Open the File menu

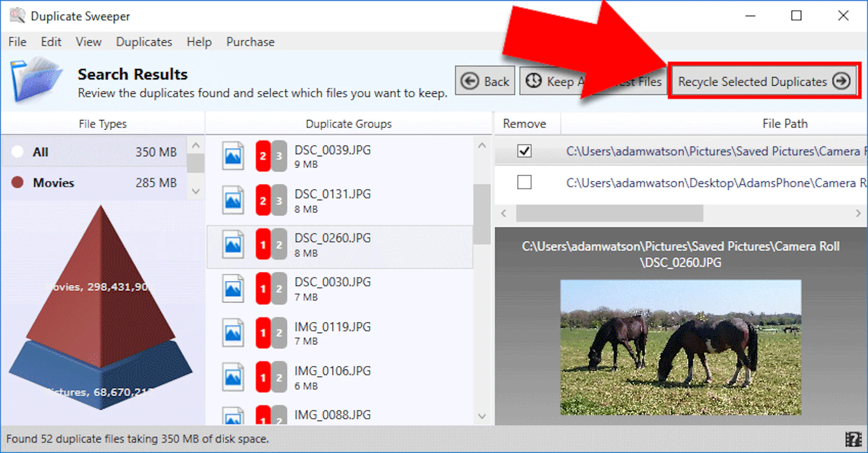pyautogui.click(x=17, y=42)
